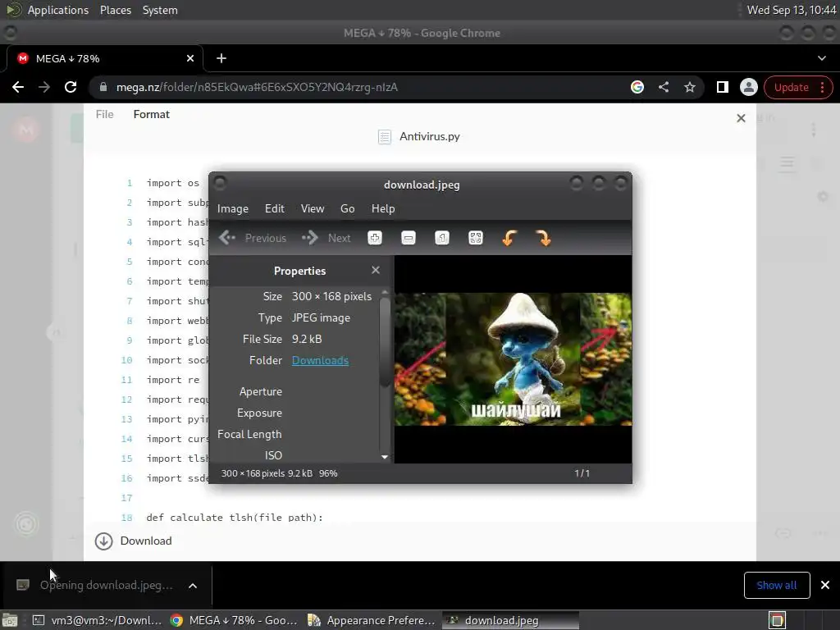Image resolution: width=840 pixels, height=630 pixels.
Task: Go to Previous image in viewer
Action: [x=253, y=238]
